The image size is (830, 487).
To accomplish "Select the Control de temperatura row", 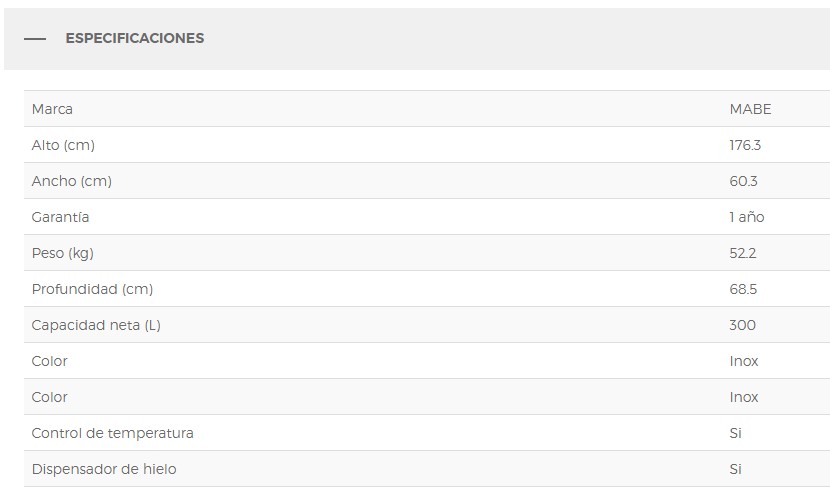I will coord(427,432).
